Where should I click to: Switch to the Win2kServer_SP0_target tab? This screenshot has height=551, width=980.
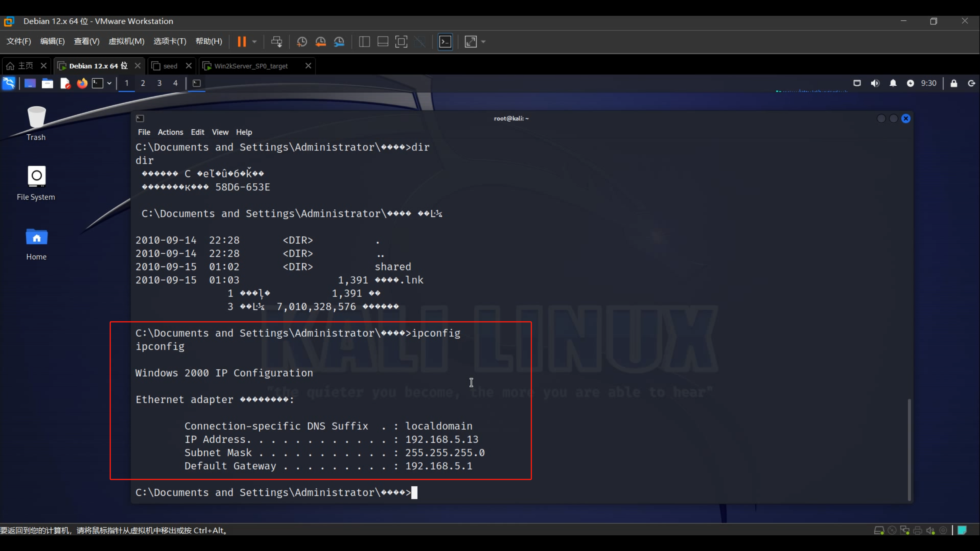(x=251, y=66)
